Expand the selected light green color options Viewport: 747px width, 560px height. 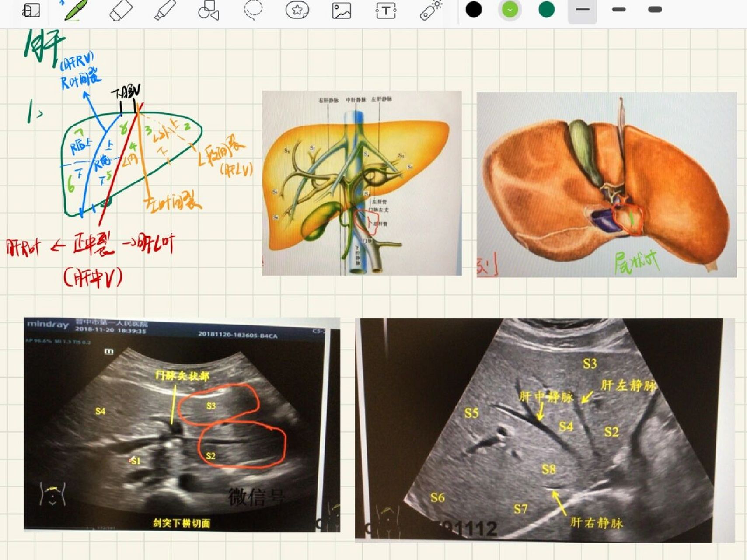(x=510, y=10)
